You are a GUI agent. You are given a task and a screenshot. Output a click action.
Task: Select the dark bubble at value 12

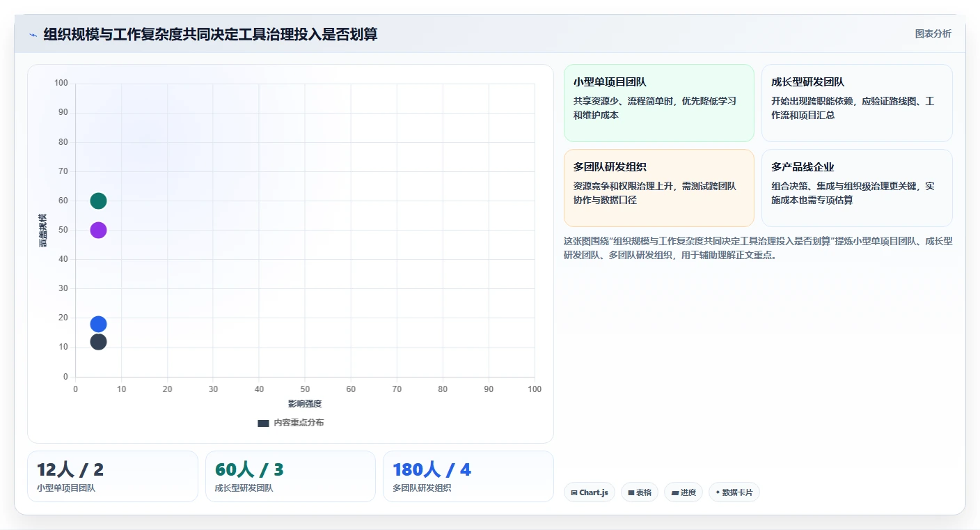click(x=98, y=342)
